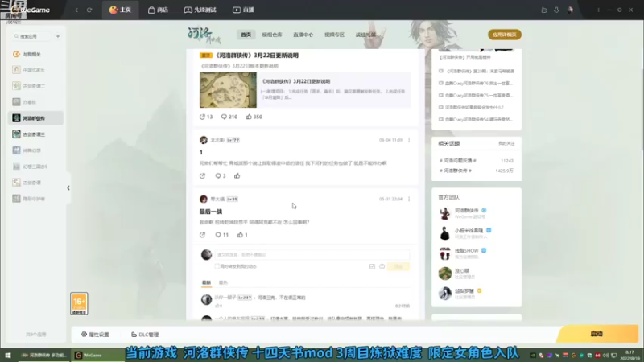The image size is (644, 362).
Task: Open the user avatar in title bar
Action: [x=570, y=10]
